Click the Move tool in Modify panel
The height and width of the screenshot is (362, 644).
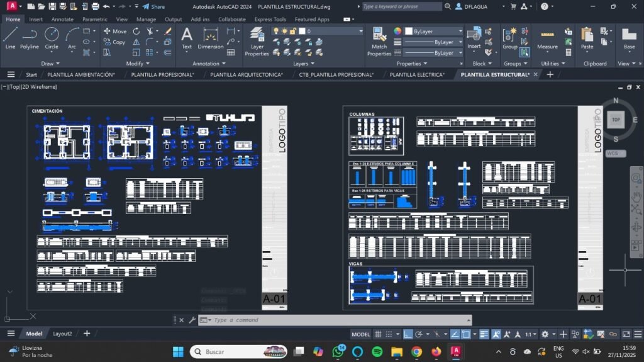115,31
